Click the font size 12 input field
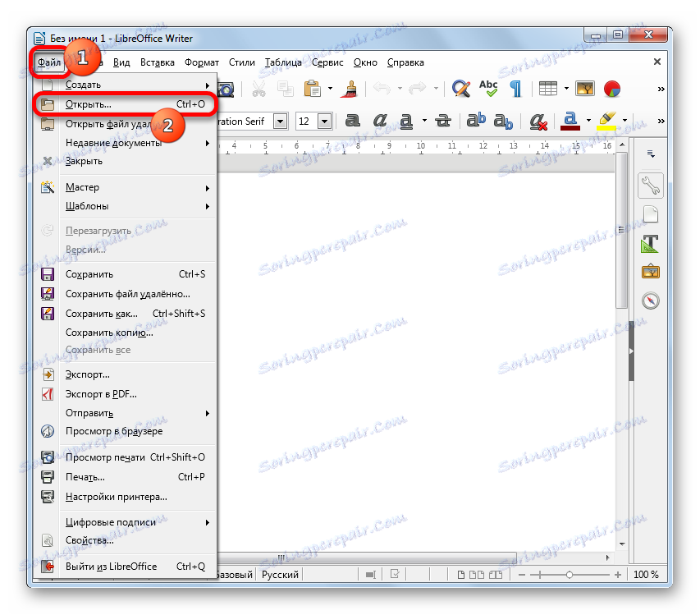 click(306, 122)
